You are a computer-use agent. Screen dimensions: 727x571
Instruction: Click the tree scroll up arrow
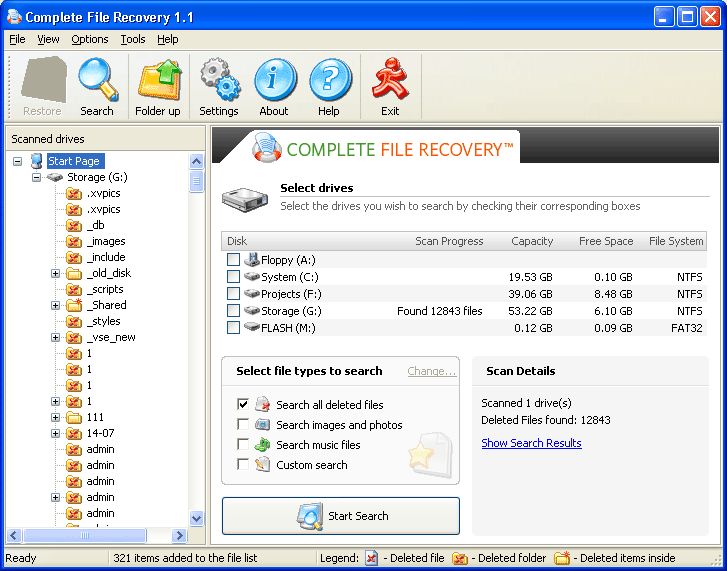point(197,161)
